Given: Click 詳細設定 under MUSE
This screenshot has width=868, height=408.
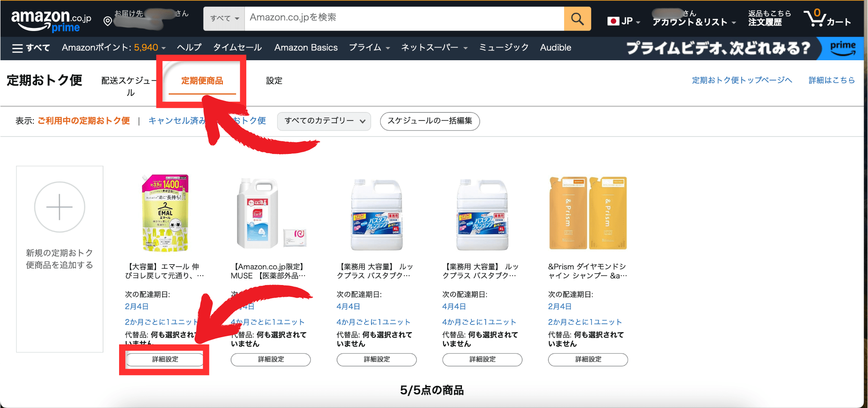Looking at the screenshot, I should click(271, 360).
